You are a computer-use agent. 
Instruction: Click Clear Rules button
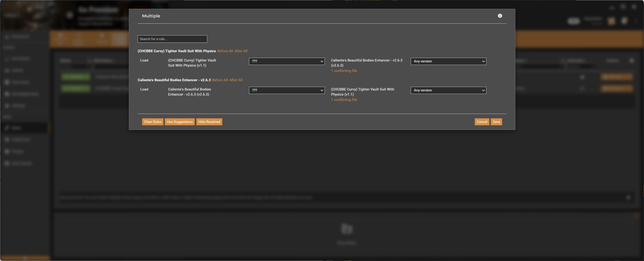(152, 122)
